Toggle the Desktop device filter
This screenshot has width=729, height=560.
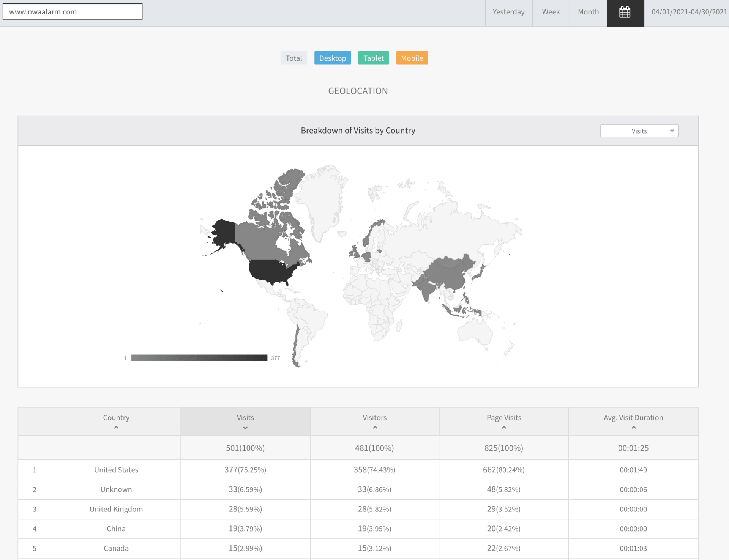pyautogui.click(x=332, y=58)
